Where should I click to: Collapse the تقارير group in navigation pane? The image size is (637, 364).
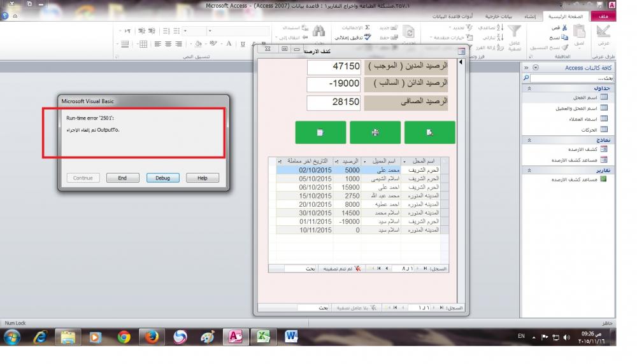click(529, 171)
